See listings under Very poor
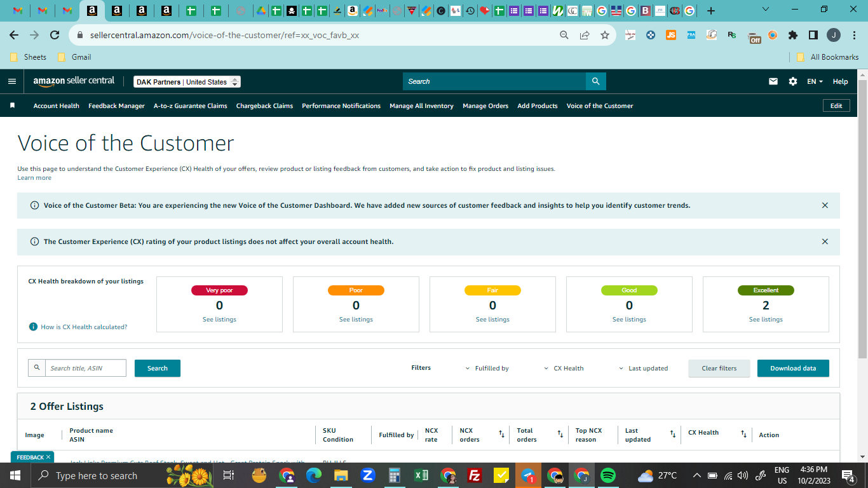Image resolution: width=868 pixels, height=488 pixels. [219, 319]
